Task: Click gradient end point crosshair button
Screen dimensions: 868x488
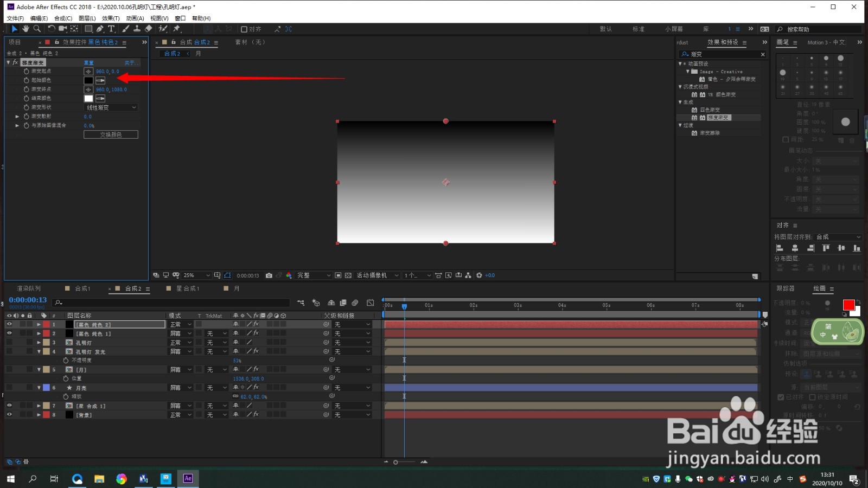Action: click(x=88, y=89)
